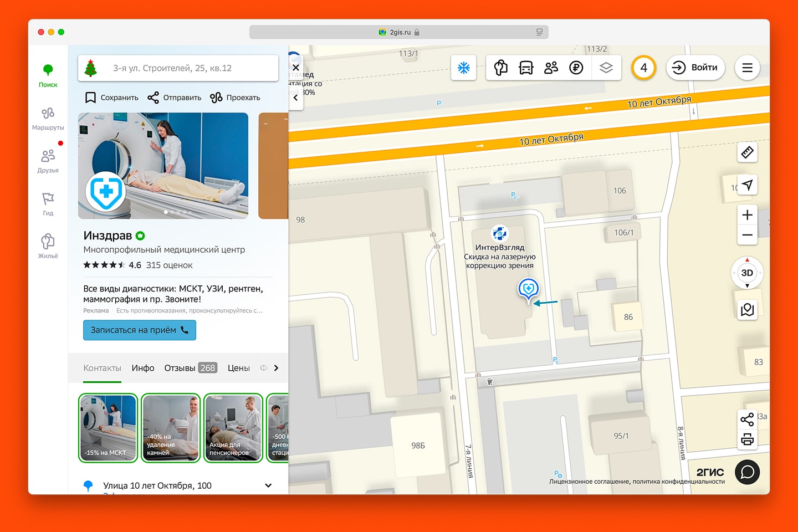
Task: Zoom in the map with plus
Action: 747,215
